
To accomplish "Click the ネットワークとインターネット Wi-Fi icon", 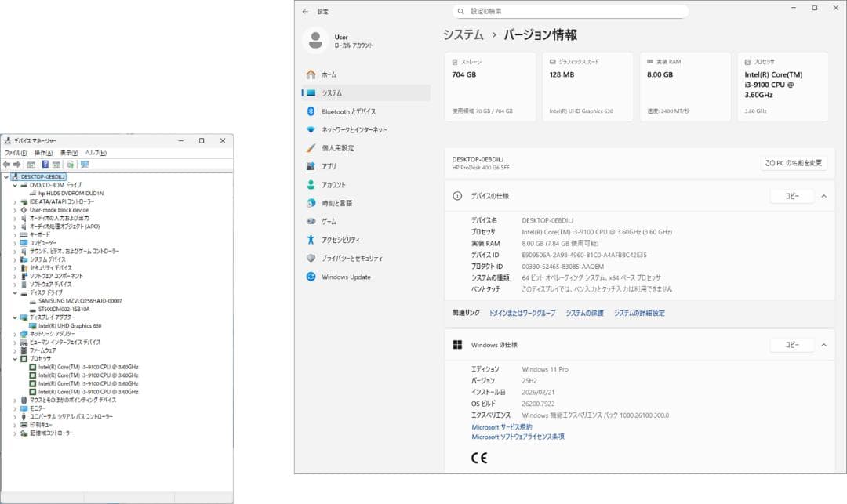I will pos(311,129).
